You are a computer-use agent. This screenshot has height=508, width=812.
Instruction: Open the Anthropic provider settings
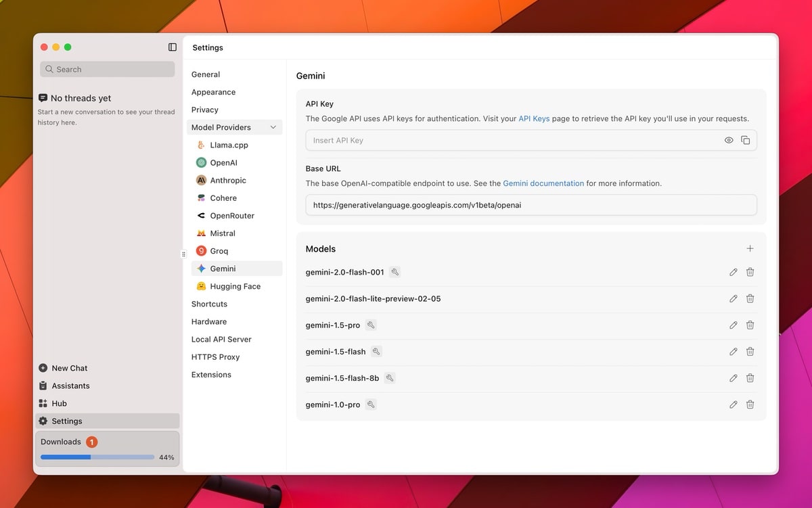(x=228, y=181)
